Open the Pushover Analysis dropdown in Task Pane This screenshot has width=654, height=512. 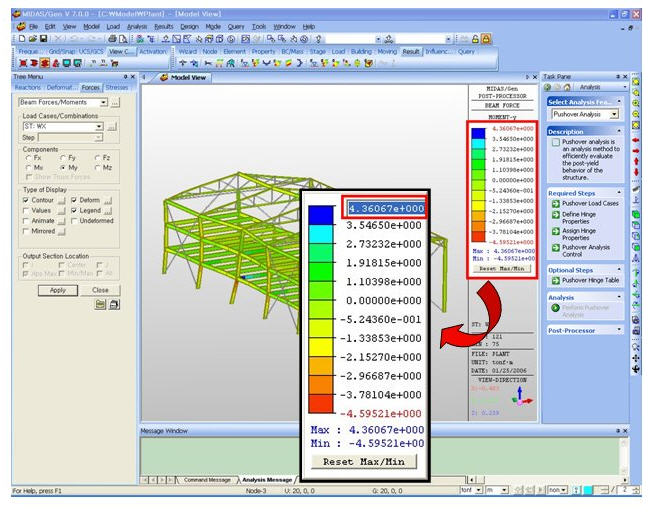pos(614,114)
